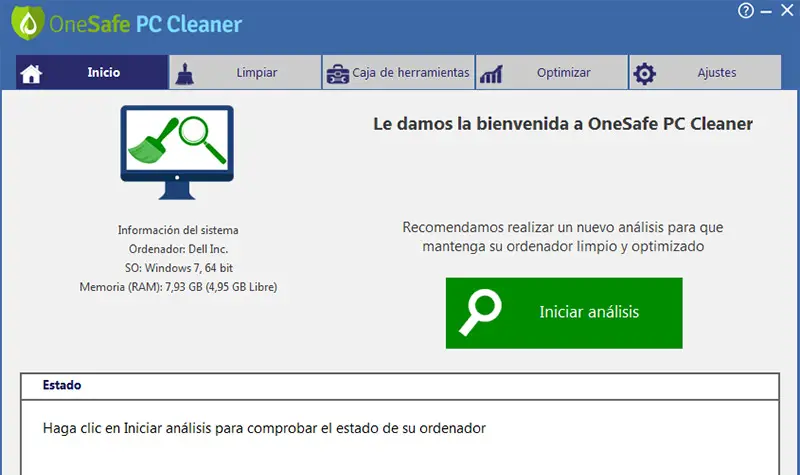Click the 'Recomendamos realizar un nuevo análisis' text
Image resolution: width=800 pixels, height=475 pixels.
click(563, 237)
